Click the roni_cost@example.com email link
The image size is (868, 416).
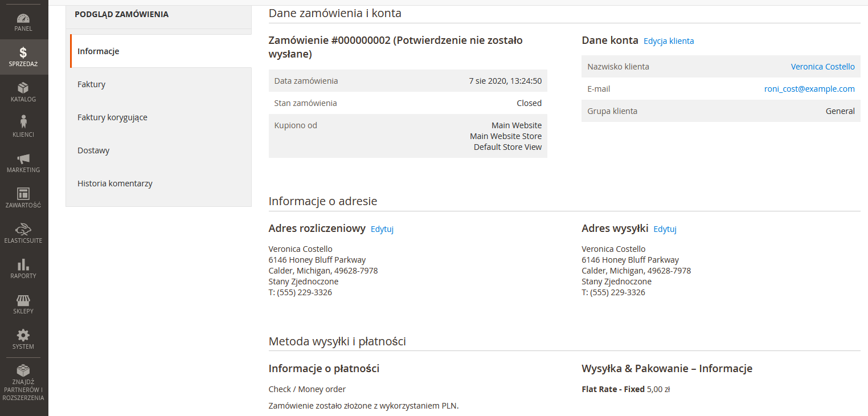coord(809,89)
